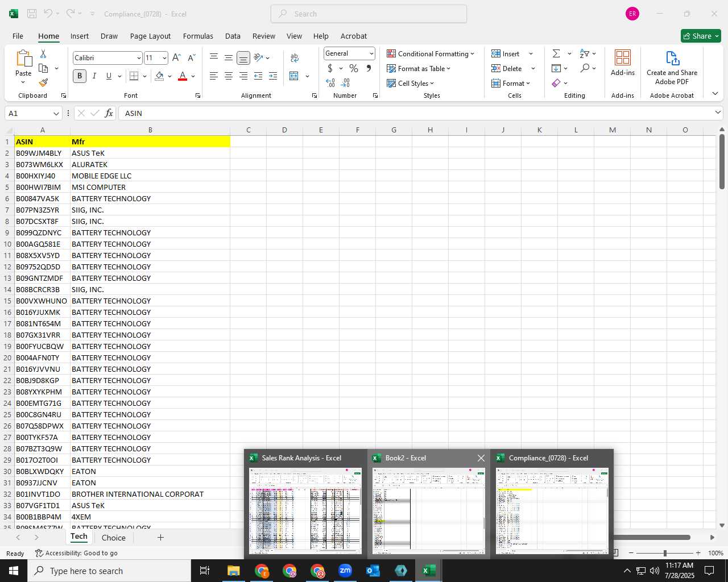728x582 pixels.
Task: Click the zoom slider handle
Action: [665, 553]
